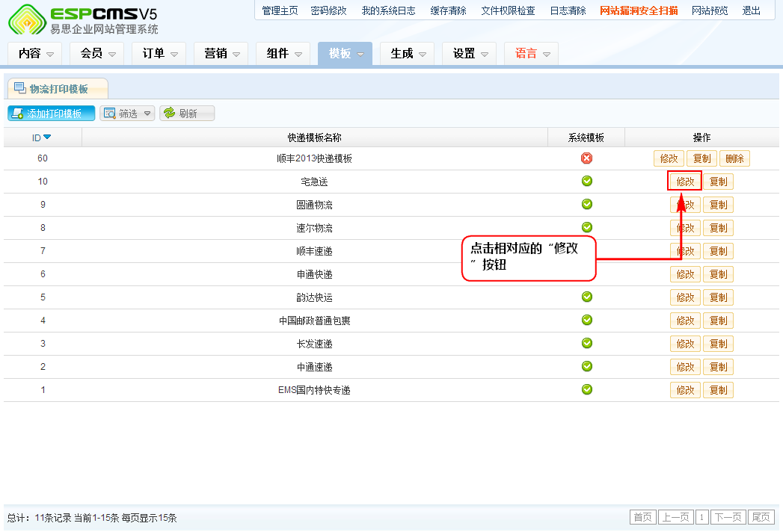
Task: Click 缓存清除 to clear cache
Action: pyautogui.click(x=449, y=11)
